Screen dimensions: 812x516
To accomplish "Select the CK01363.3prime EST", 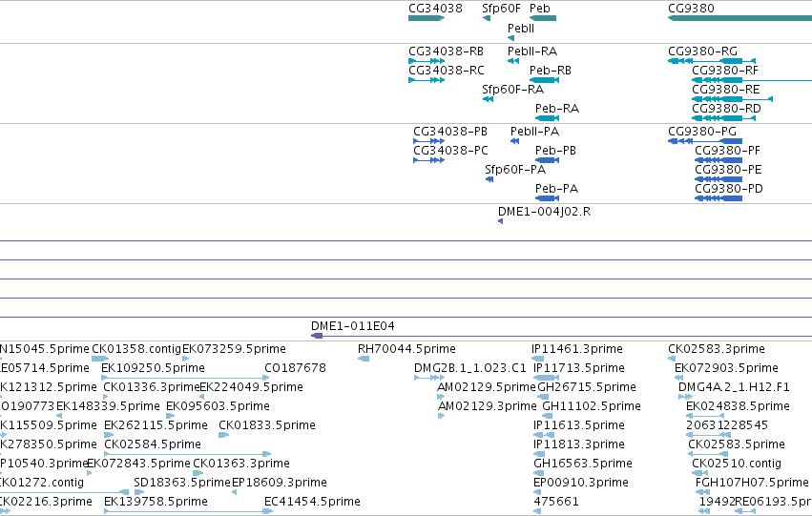I will pos(198,474).
